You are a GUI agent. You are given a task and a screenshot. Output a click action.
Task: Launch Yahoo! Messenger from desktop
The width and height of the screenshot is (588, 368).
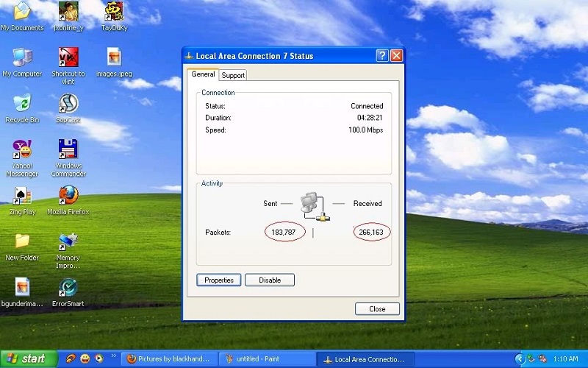click(22, 150)
